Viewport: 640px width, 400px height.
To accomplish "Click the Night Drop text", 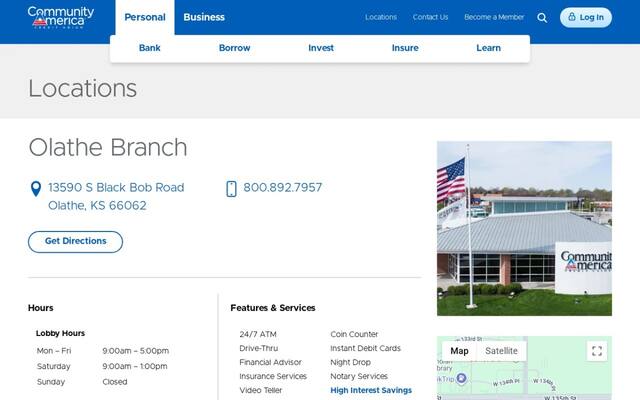I will tap(351, 362).
